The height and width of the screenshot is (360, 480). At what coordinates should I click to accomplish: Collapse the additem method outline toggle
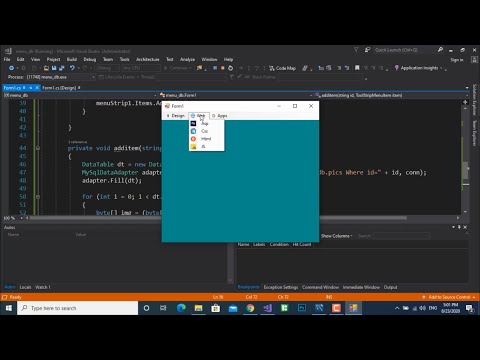pos(38,148)
